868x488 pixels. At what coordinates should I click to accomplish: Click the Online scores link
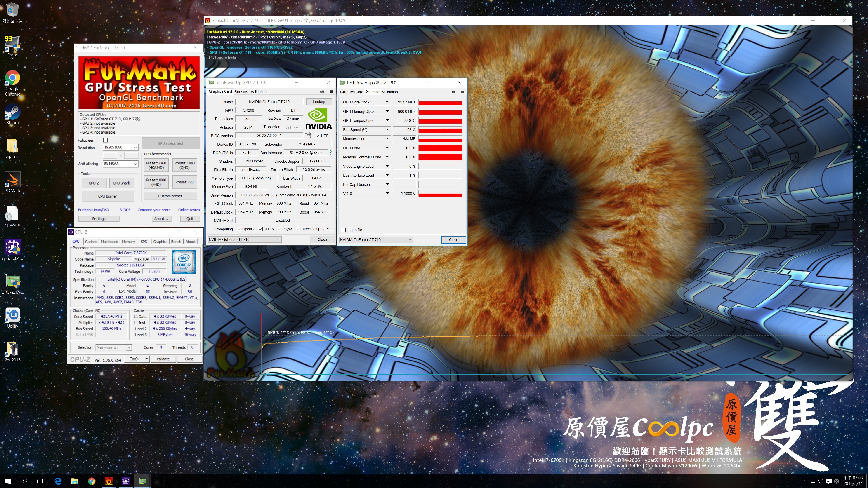pyautogui.click(x=189, y=210)
